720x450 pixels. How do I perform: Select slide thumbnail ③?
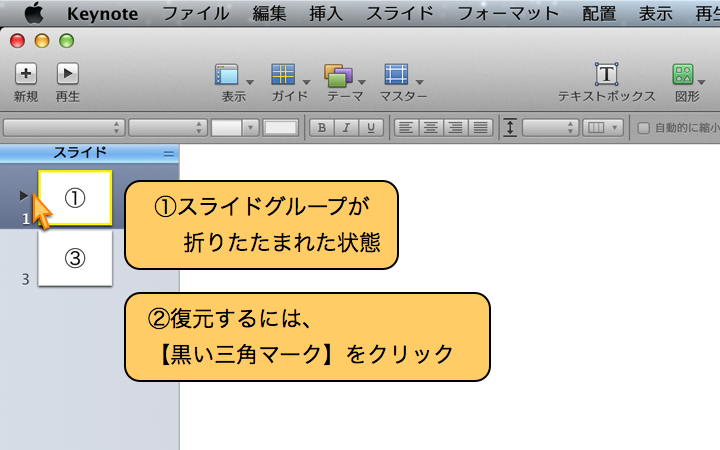pyautogui.click(x=75, y=259)
